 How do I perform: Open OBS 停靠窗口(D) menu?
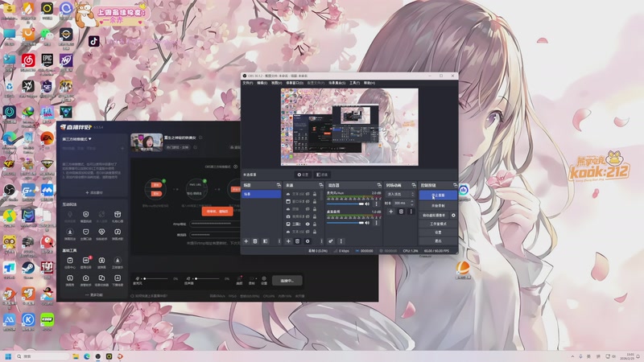(x=295, y=83)
